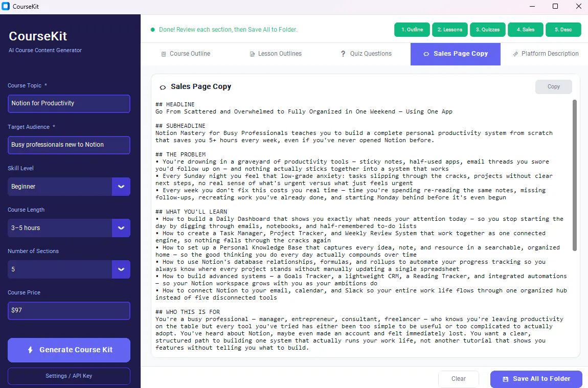Open the Number of Sections dropdown arrow

click(121, 269)
